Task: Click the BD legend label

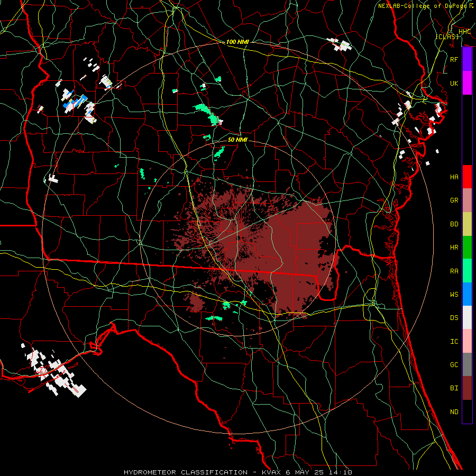Action: tap(454, 224)
